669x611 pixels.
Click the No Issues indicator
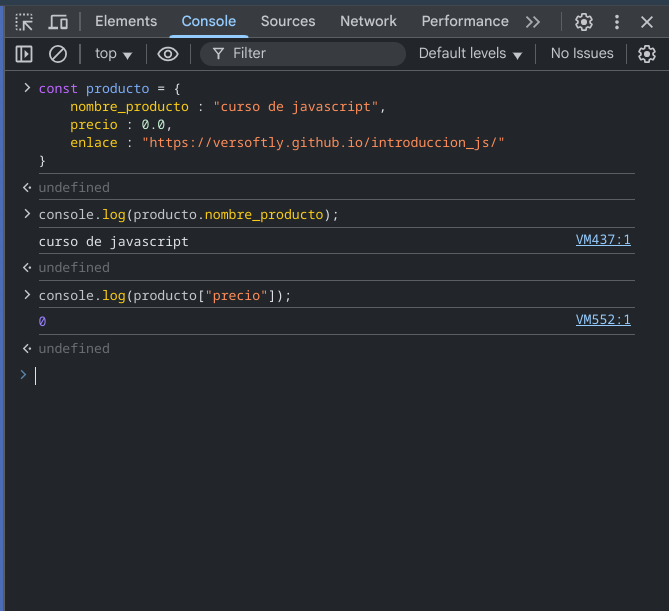click(x=582, y=54)
